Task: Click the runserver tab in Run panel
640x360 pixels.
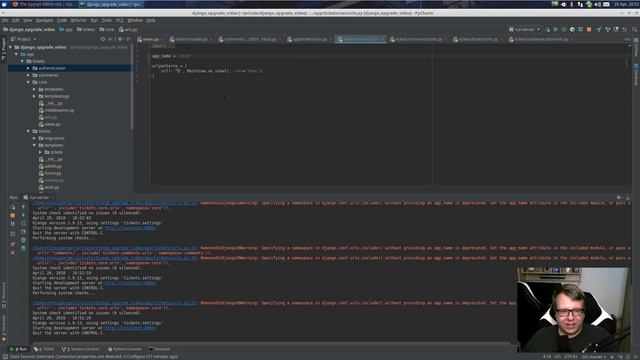Action: 38,198
